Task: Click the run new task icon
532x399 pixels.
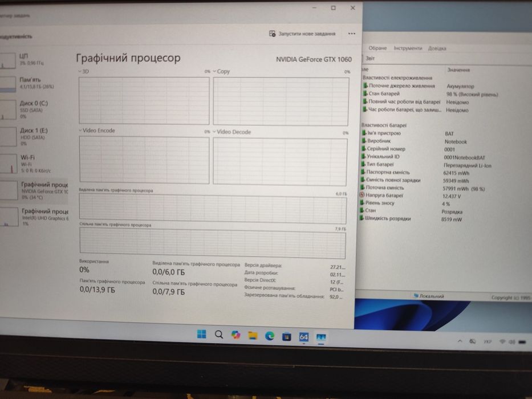Action: point(272,33)
